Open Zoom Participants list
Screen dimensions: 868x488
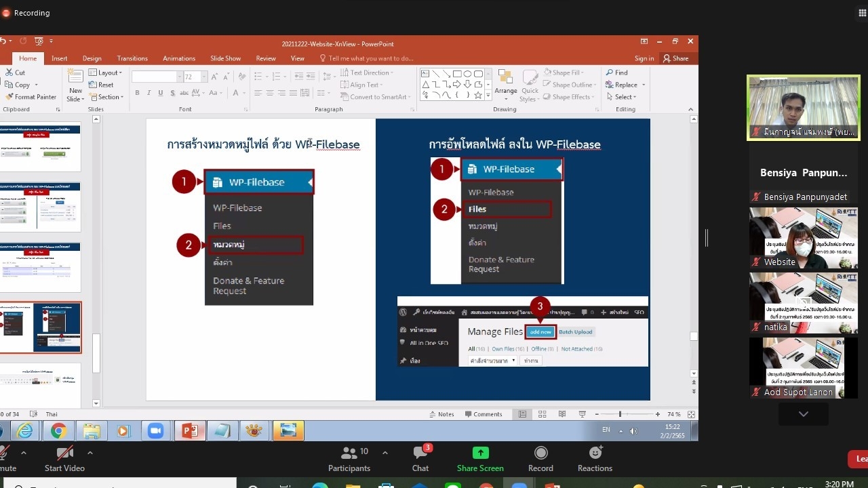(x=349, y=459)
